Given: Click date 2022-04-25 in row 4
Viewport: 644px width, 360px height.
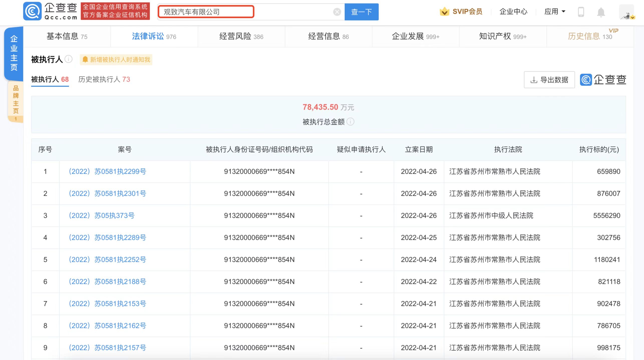Looking at the screenshot, I should coord(419,238).
